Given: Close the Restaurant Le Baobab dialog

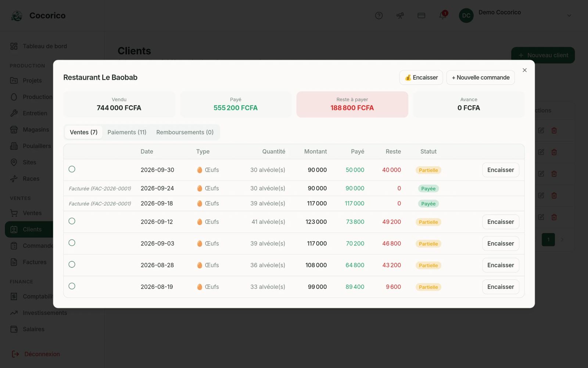Looking at the screenshot, I should [524, 70].
